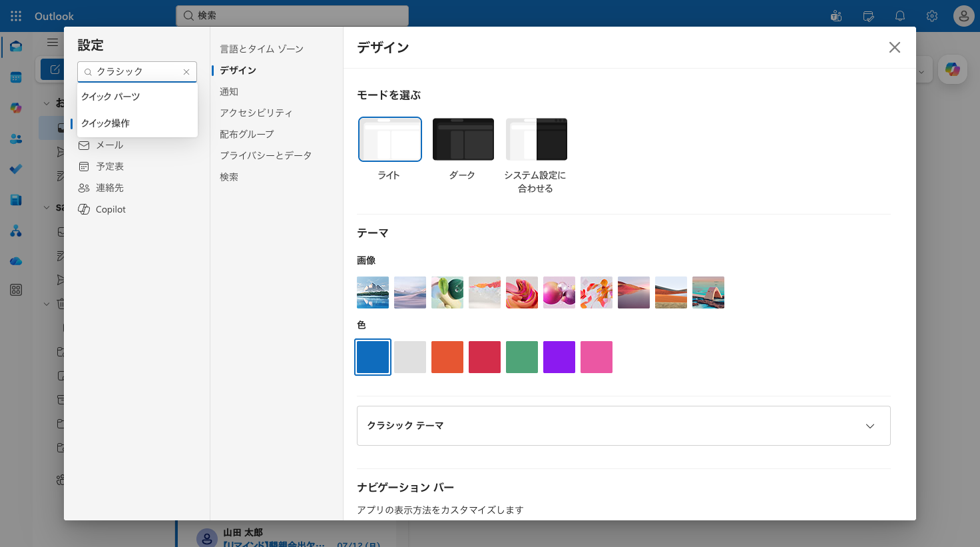Open Mail in the left app rail
Screen dimensions: 980x547
pyautogui.click(x=16, y=47)
